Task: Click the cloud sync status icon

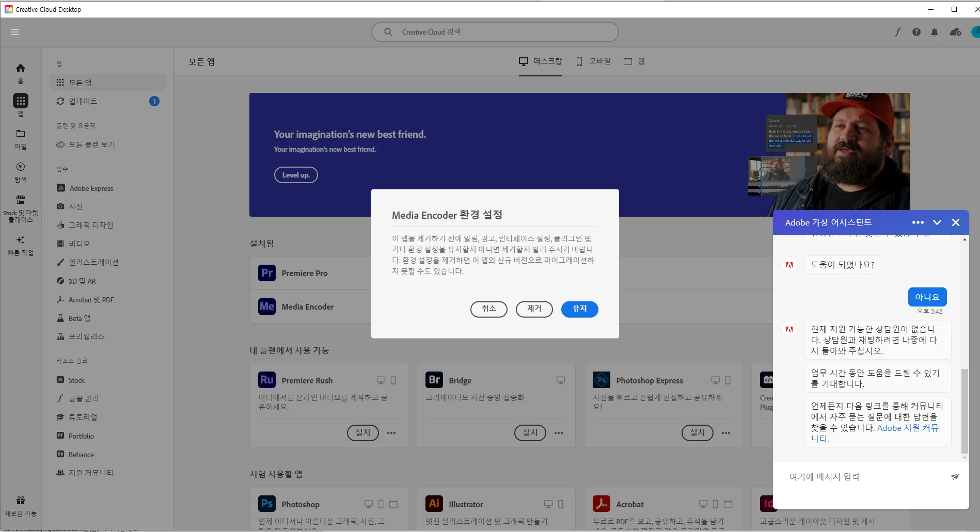Action: pyautogui.click(x=955, y=32)
